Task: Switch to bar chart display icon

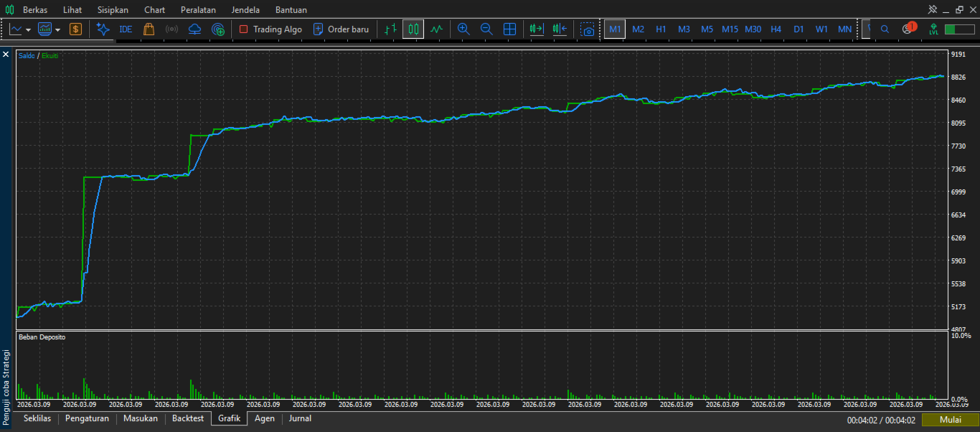Action: tap(390, 29)
